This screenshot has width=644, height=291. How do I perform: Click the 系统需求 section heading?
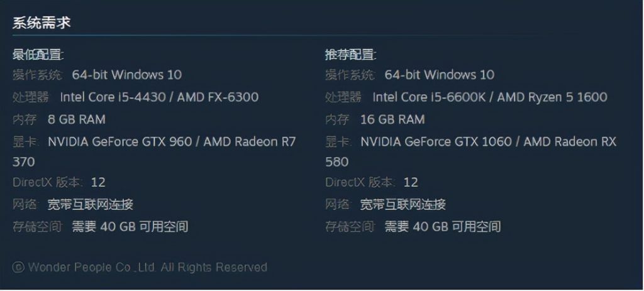click(x=42, y=23)
